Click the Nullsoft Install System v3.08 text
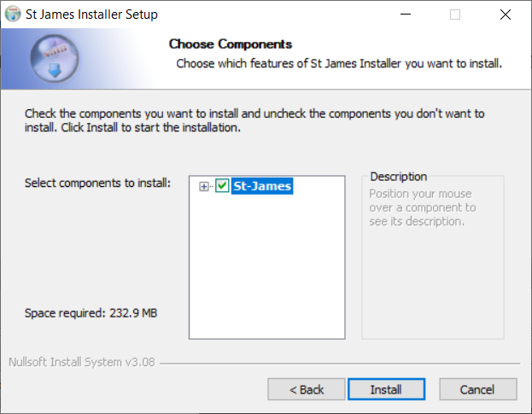The image size is (532, 414). (x=81, y=362)
